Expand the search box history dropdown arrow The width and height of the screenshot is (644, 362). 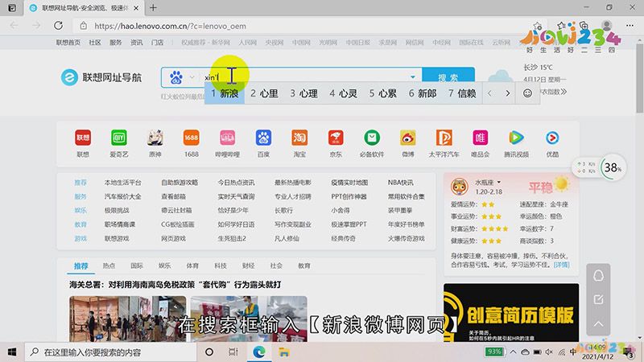coord(412,76)
